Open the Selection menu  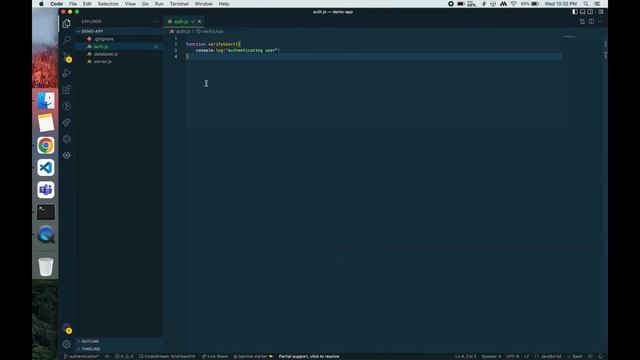[108, 4]
